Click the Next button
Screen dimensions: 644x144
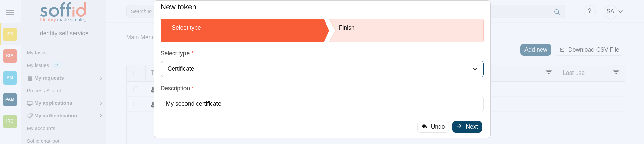coord(467,127)
